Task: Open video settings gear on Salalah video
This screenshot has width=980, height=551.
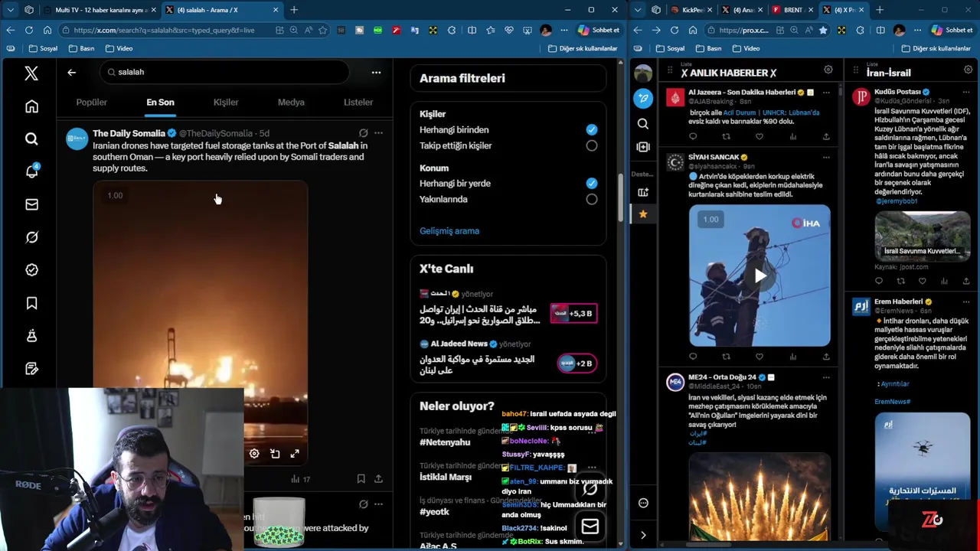Action: [x=254, y=454]
